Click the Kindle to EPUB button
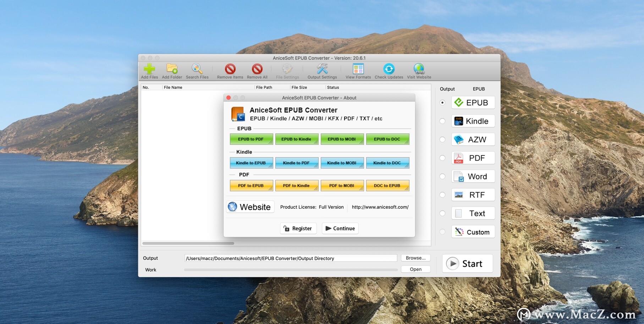644x324 pixels. click(x=251, y=163)
